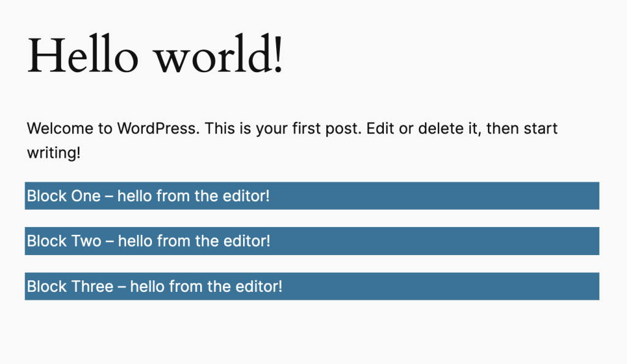Select the Block One blue banner
Image resolution: width=627 pixels, height=364 pixels.
pos(312,196)
